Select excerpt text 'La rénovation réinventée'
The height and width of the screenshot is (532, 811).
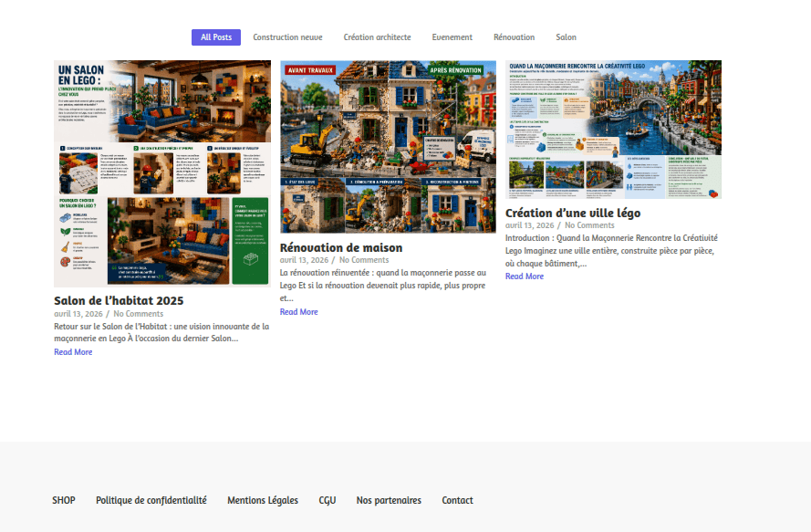click(324, 273)
